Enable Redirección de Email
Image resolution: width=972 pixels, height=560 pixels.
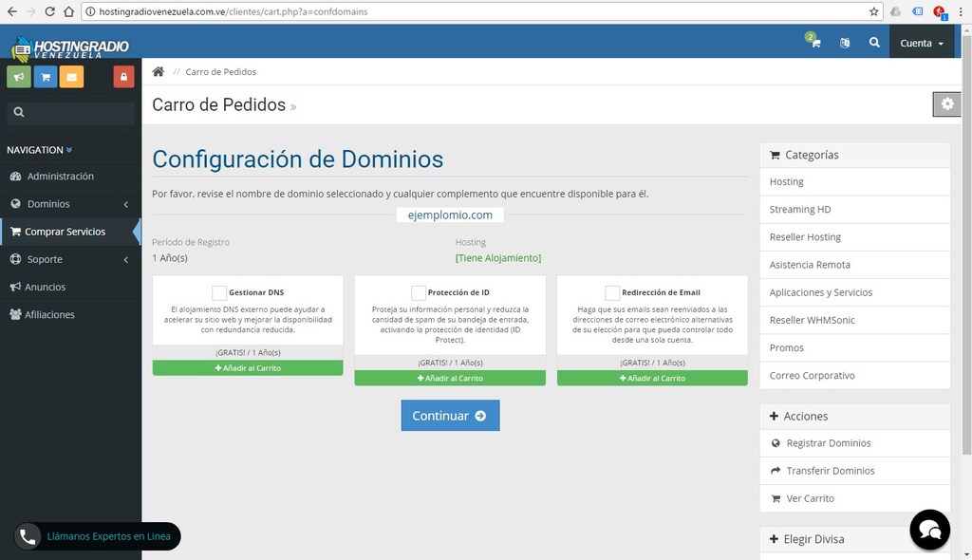click(613, 293)
